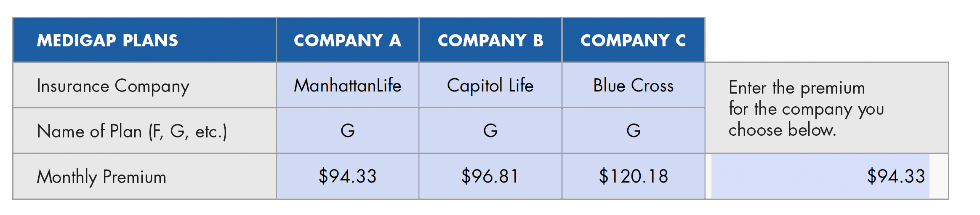Screen dimensions: 980x215
Task: Click the $94.33 premium field for Company A
Action: tap(348, 176)
